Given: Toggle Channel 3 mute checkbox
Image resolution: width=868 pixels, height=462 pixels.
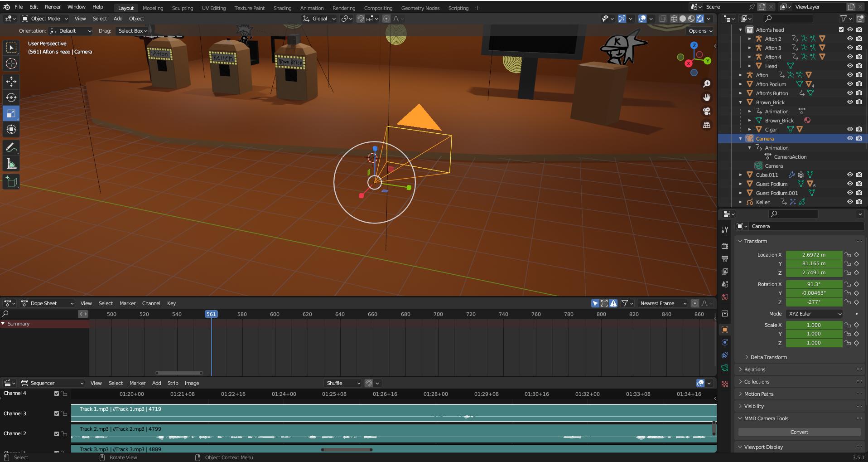Looking at the screenshot, I should [57, 413].
